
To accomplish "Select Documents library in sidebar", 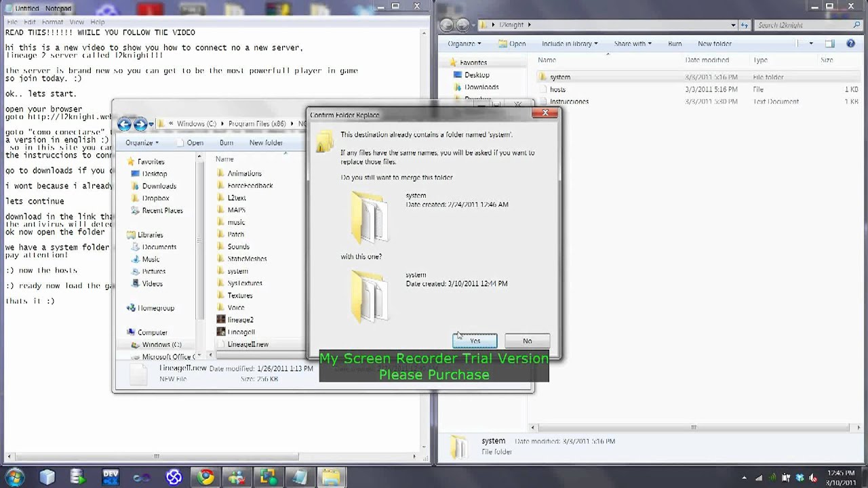I will 159,247.
